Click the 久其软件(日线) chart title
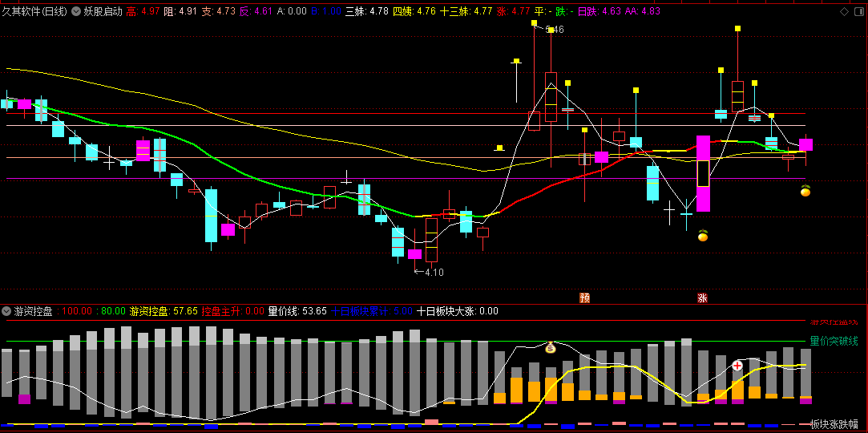Viewport: 868px width, 433px height. (34, 11)
